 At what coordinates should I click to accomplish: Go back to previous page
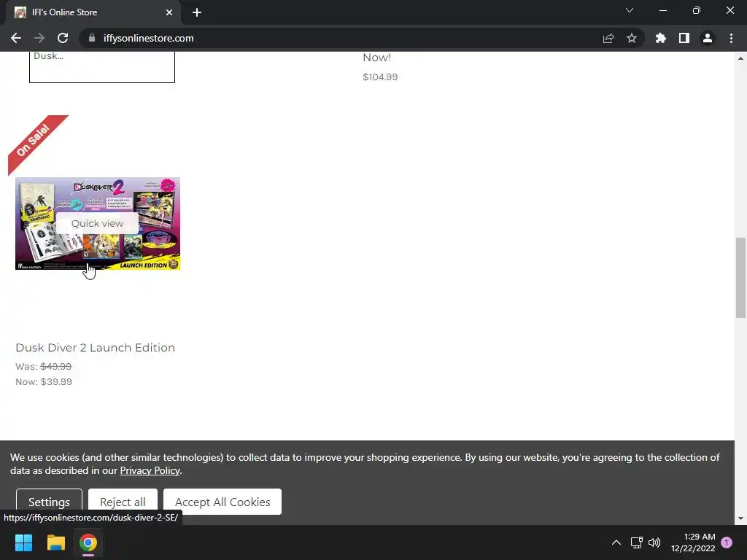[x=16, y=38]
